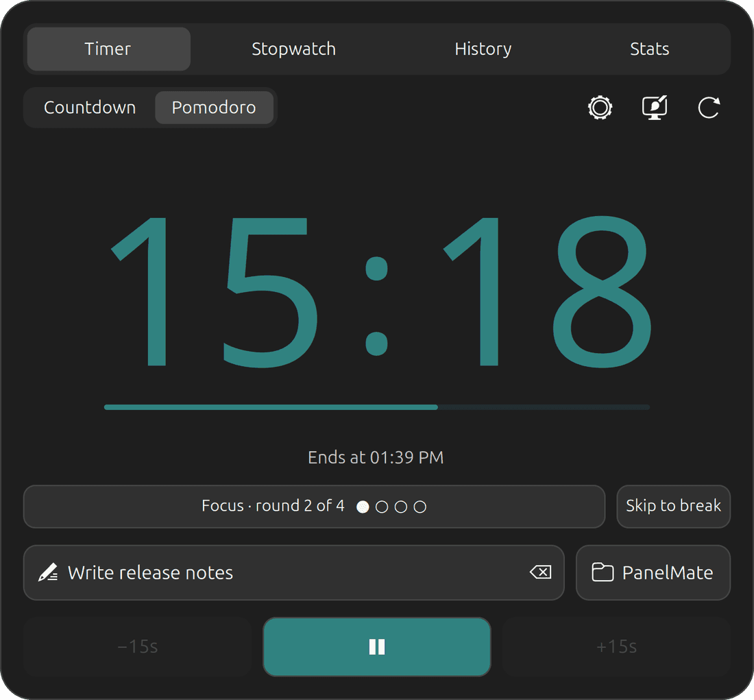Select Pomodoro mode
The width and height of the screenshot is (754, 700).
[214, 107]
